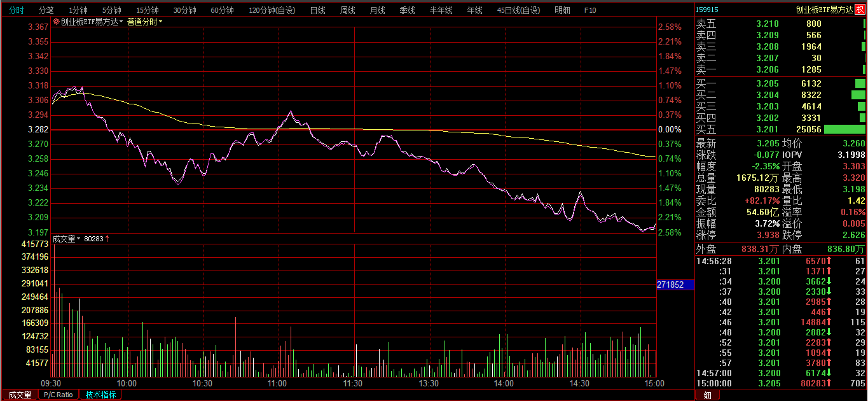The height and width of the screenshot is (401, 868).
Task: Open the F10 company info page
Action: click(590, 10)
